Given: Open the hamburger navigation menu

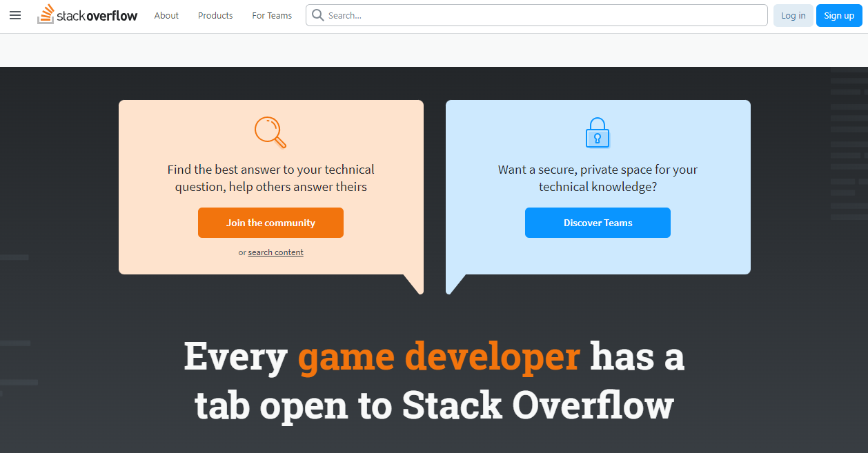Looking at the screenshot, I should click(15, 15).
